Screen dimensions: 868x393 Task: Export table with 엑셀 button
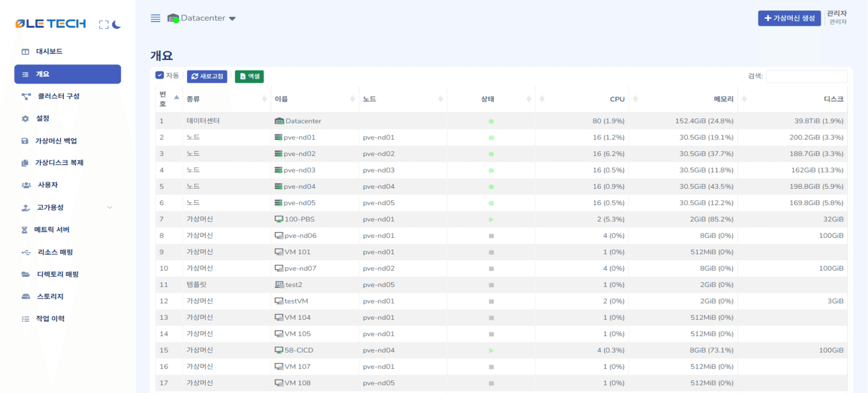[x=249, y=76]
